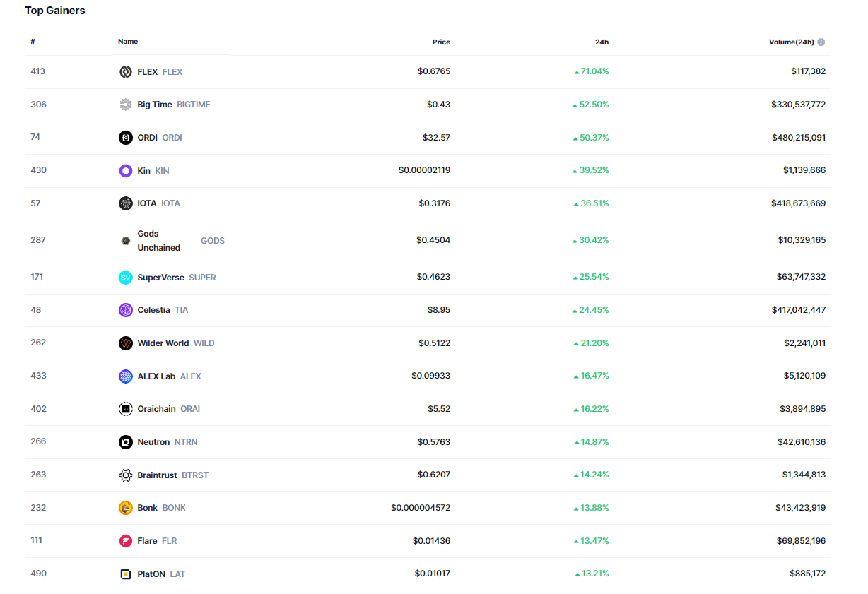Click the IOTA coin logo icon

click(126, 203)
